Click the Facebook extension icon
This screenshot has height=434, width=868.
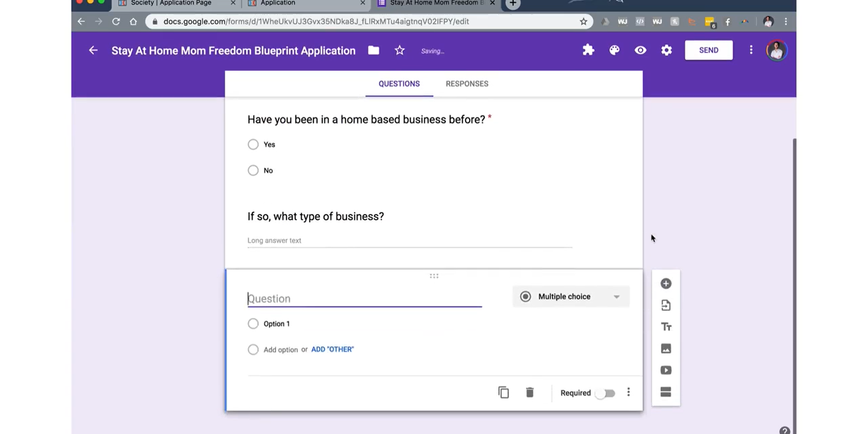tap(727, 22)
